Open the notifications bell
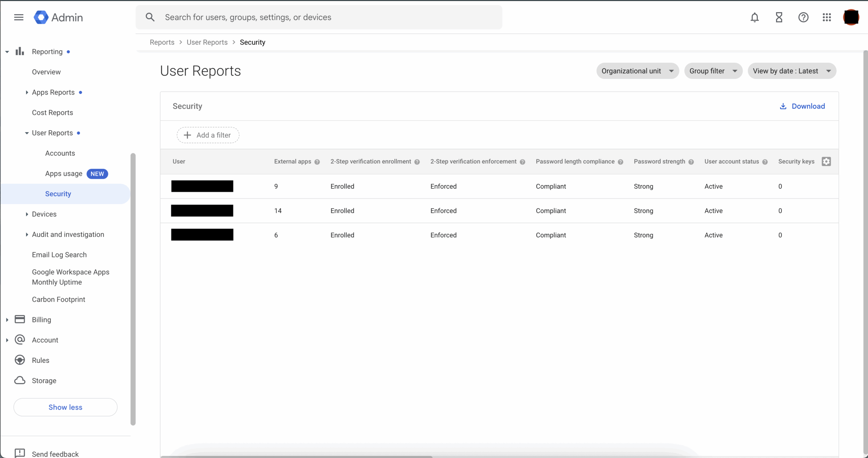868x458 pixels. click(x=754, y=17)
